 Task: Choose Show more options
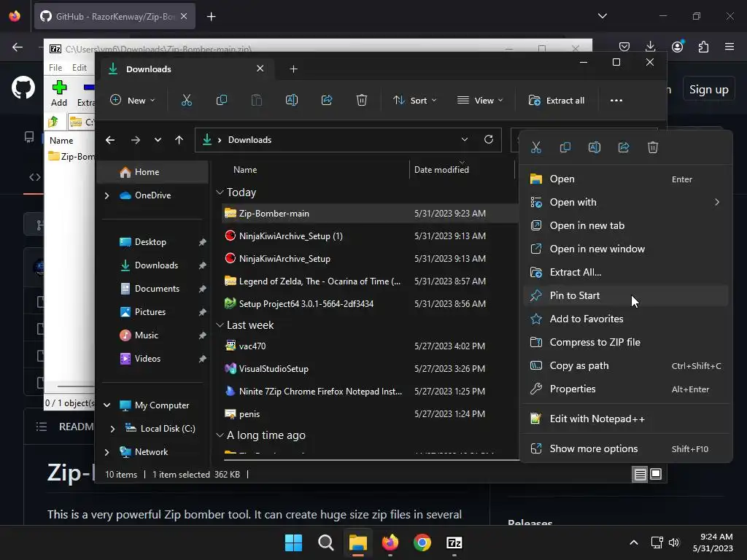pos(625,449)
